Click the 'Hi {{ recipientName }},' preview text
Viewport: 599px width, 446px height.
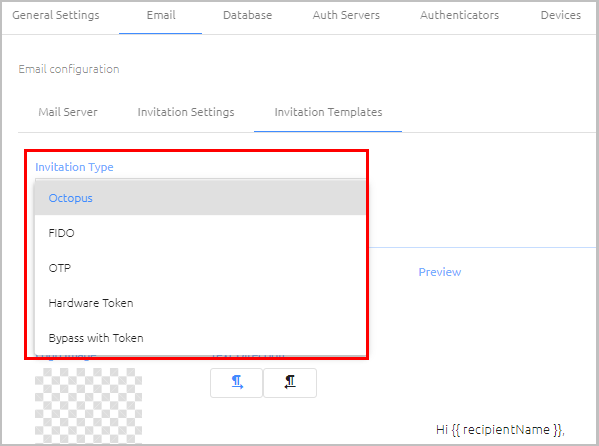pos(500,430)
